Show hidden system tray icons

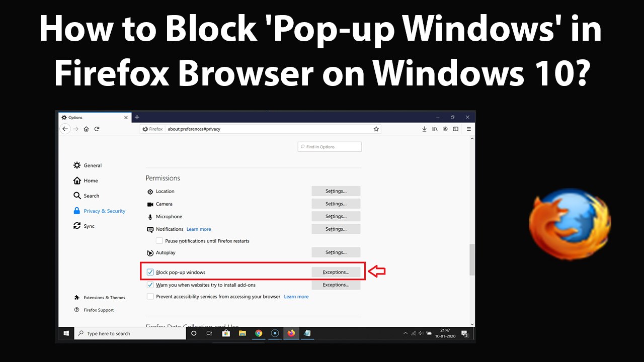406,333
